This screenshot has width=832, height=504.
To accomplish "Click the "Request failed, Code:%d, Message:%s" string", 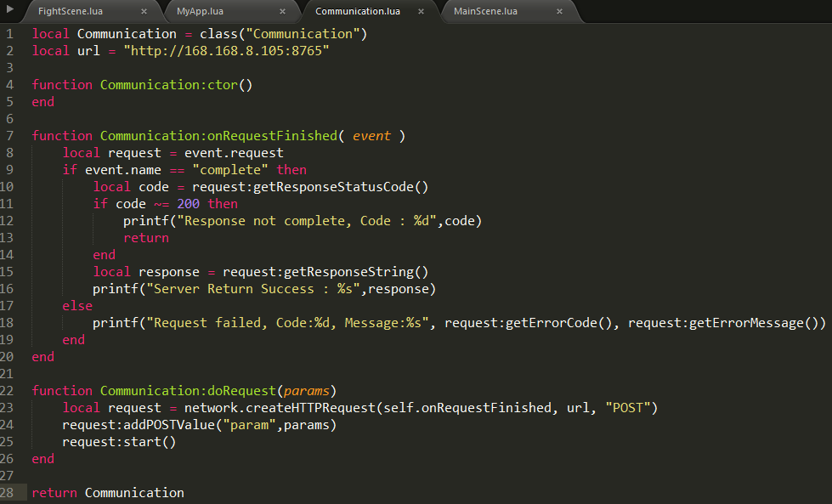I will coord(287,323).
